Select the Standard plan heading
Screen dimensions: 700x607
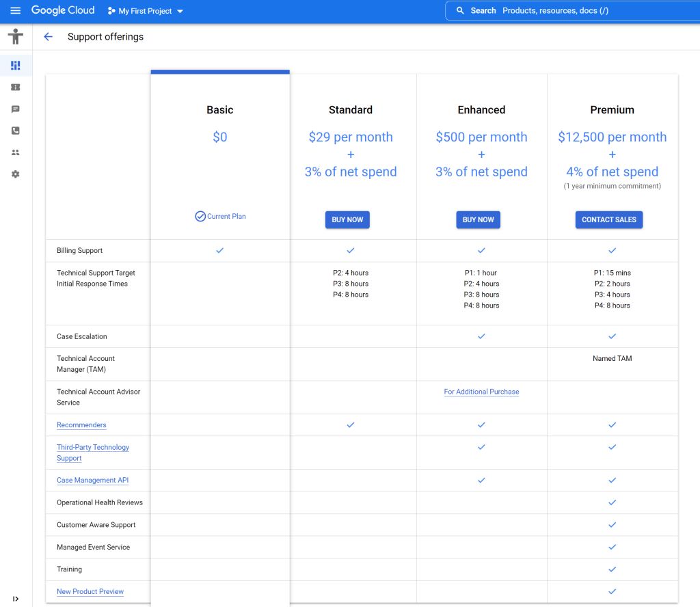351,110
